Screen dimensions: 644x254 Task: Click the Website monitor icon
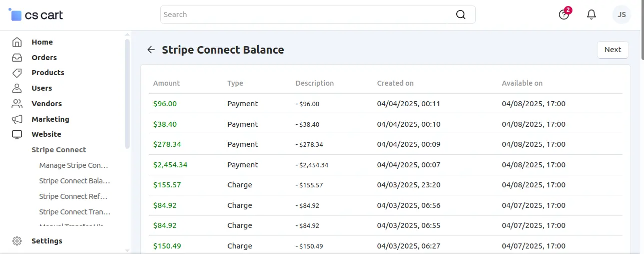click(x=17, y=134)
